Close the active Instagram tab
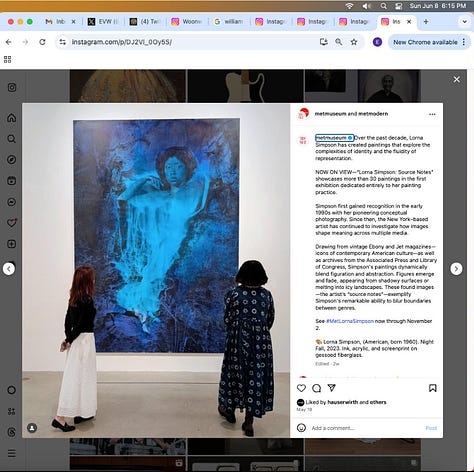 click(x=409, y=22)
